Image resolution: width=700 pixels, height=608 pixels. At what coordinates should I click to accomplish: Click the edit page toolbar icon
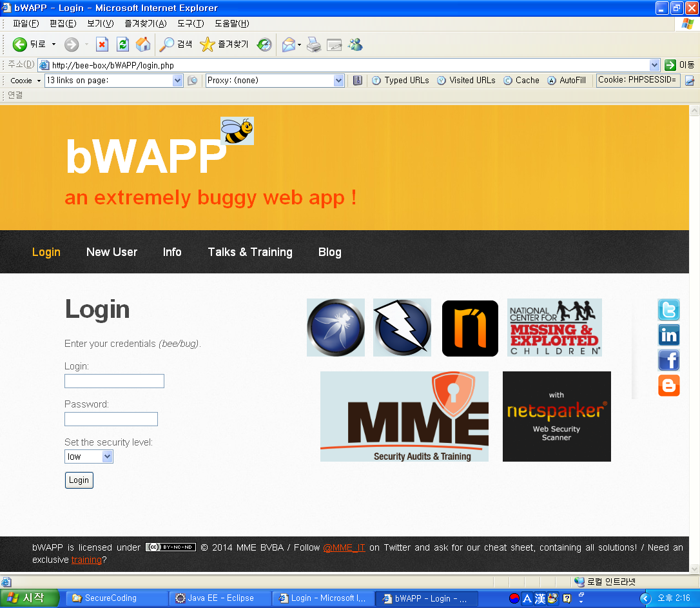point(334,44)
